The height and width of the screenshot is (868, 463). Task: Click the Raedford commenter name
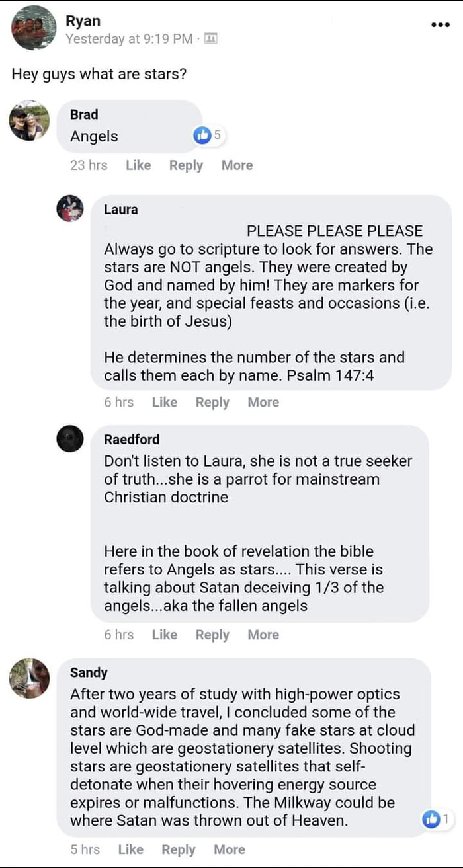132,440
